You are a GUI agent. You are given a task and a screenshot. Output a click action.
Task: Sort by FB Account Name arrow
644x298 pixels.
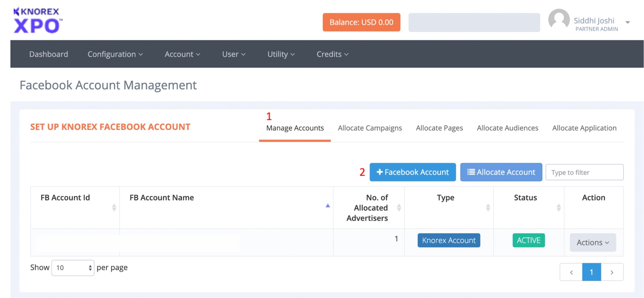328,206
